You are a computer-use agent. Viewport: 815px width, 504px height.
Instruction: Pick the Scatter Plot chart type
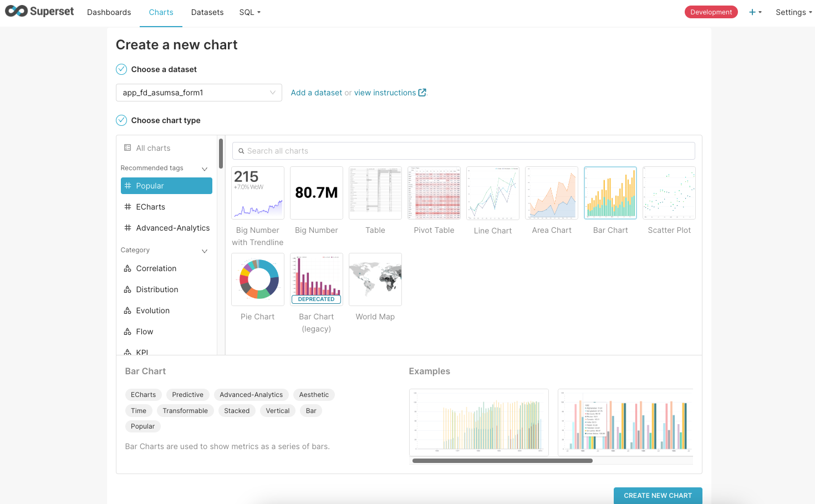[x=669, y=193]
